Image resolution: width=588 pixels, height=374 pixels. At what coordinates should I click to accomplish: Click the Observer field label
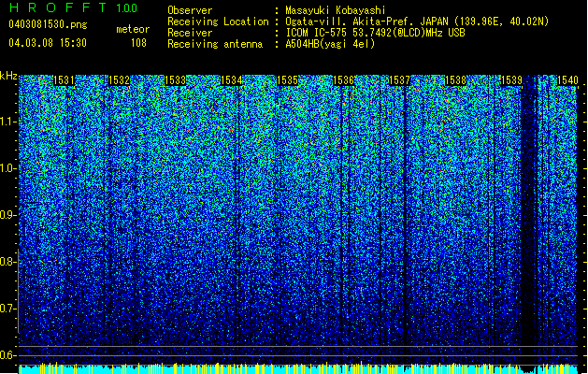pyautogui.click(x=190, y=10)
